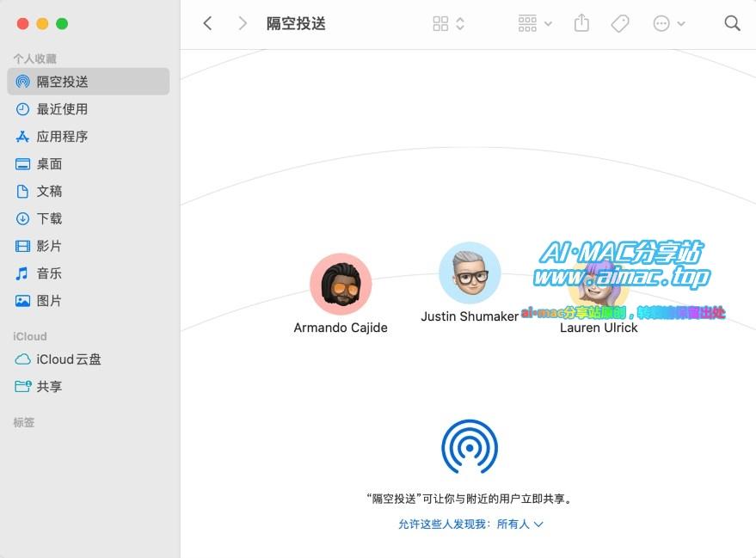Click the document page icon

pyautogui.click(x=22, y=191)
